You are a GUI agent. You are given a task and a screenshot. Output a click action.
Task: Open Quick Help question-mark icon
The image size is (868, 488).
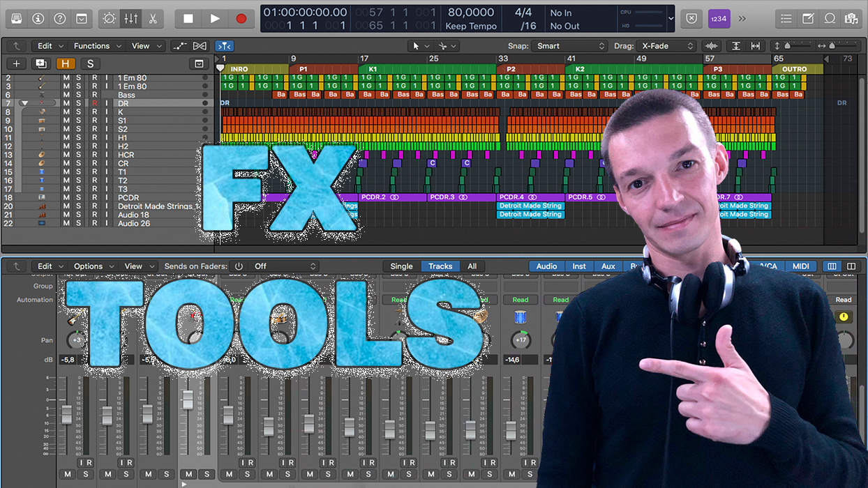pos(59,18)
